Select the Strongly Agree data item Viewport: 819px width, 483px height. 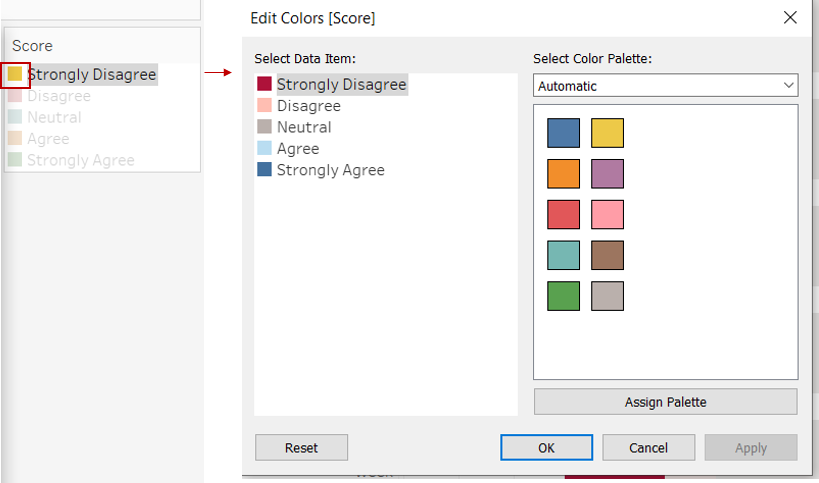(330, 170)
